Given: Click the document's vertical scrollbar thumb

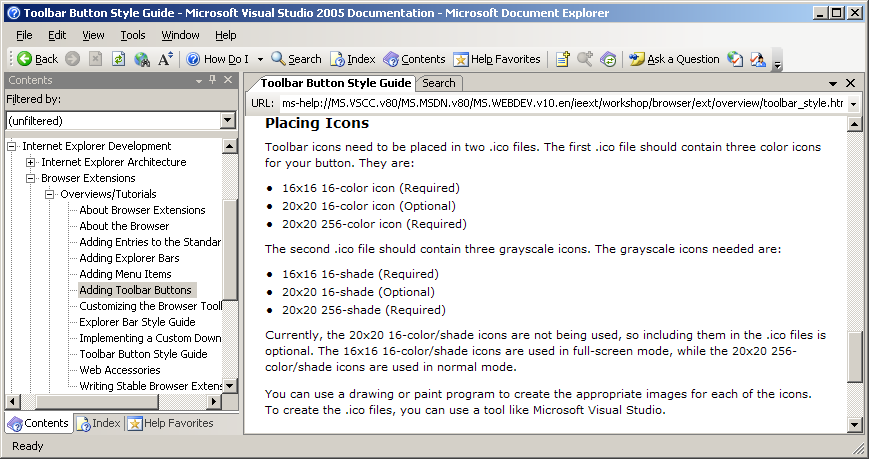Looking at the screenshot, I should [853, 355].
